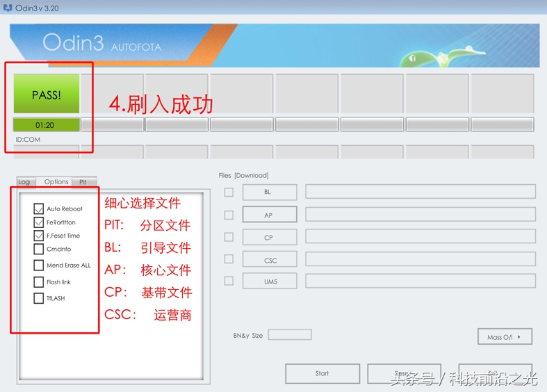
Task: Tick the checkbox beside the CP button
Action: click(x=229, y=237)
